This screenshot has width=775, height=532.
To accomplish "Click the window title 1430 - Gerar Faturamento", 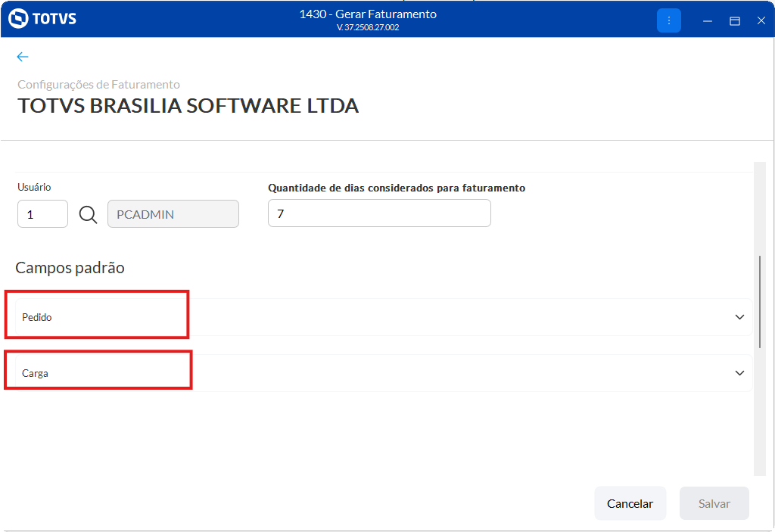I will pos(368,14).
